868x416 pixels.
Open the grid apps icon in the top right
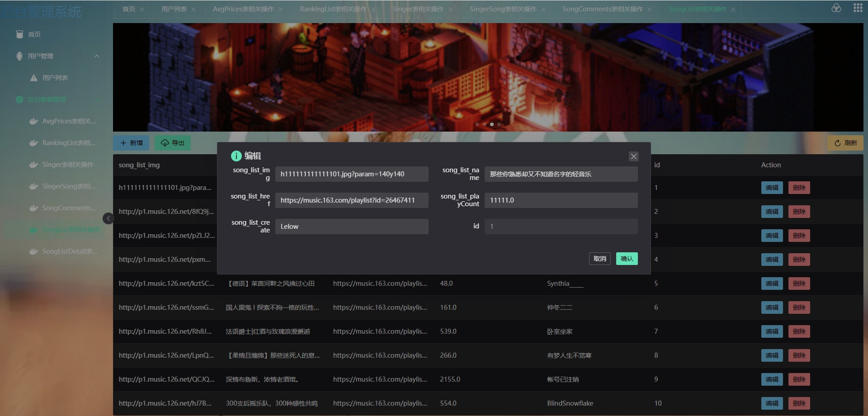(x=858, y=8)
